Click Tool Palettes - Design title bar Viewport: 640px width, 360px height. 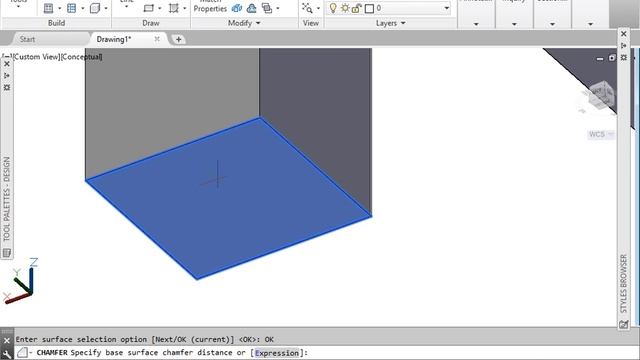point(7,199)
